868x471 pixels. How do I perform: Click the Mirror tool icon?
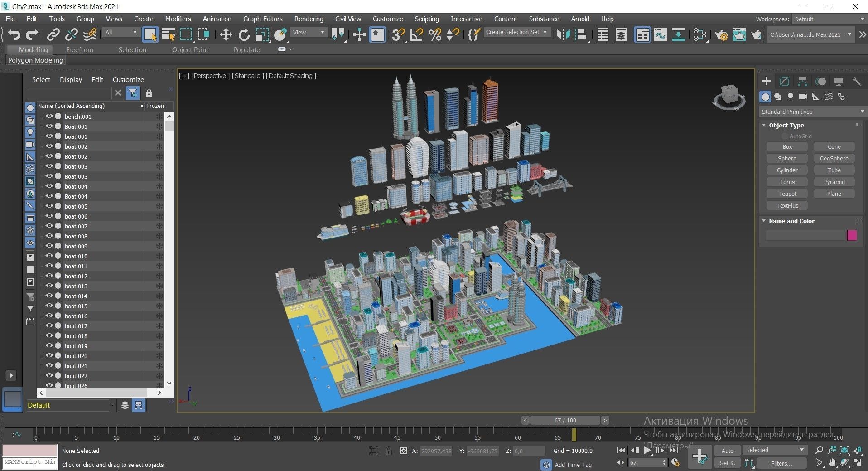click(563, 34)
